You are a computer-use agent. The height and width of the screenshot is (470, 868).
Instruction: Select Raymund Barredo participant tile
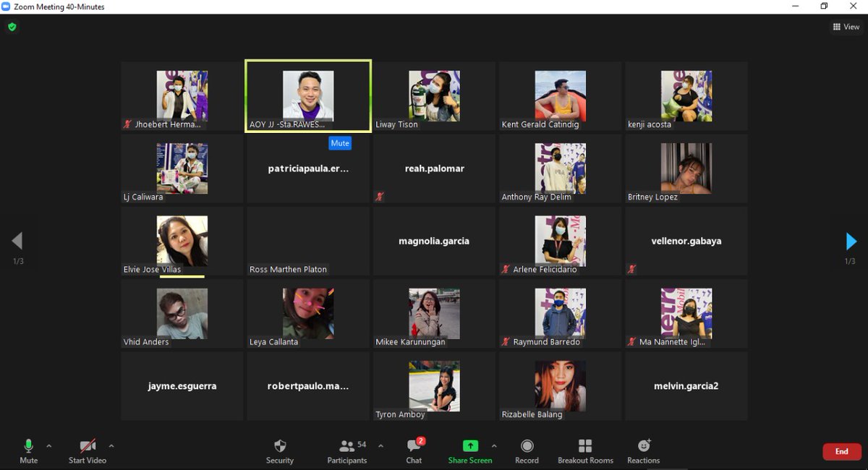coord(560,314)
